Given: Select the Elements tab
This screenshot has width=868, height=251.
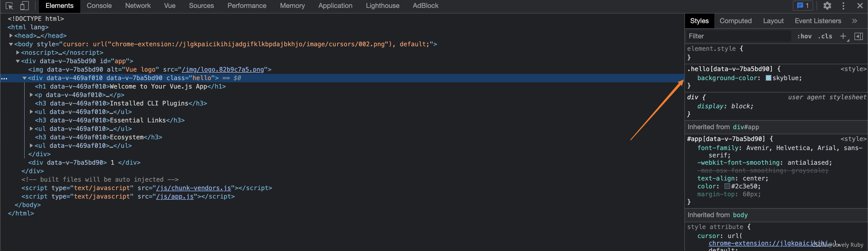Looking at the screenshot, I should point(59,6).
